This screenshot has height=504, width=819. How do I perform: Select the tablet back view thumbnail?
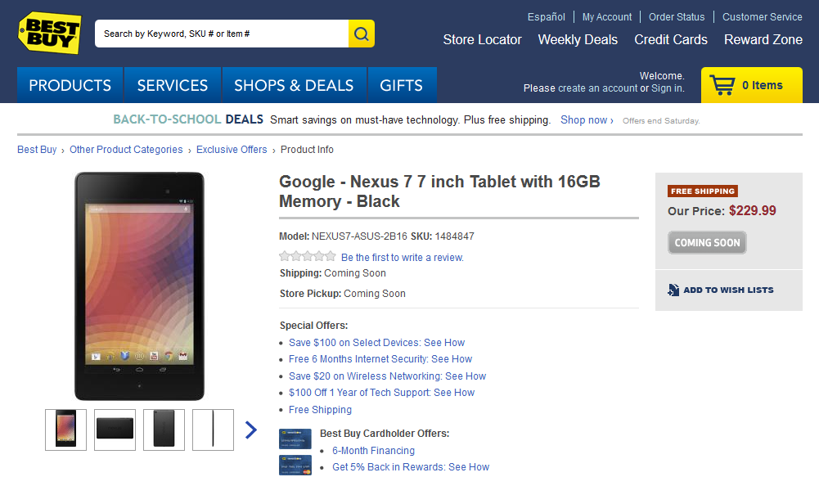164,430
